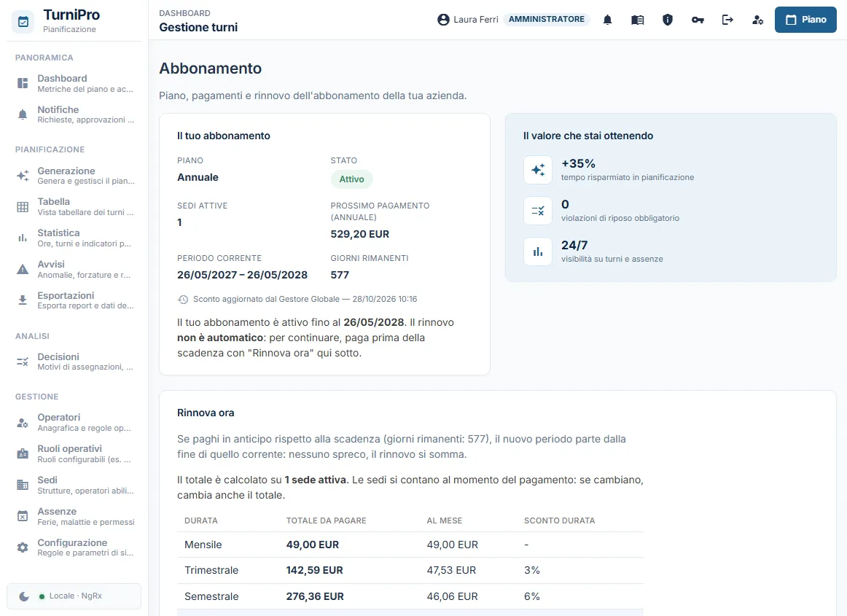Viewport: 847px width, 616px height.
Task: Click the Sedi building icon in sidebar
Action: (23, 485)
